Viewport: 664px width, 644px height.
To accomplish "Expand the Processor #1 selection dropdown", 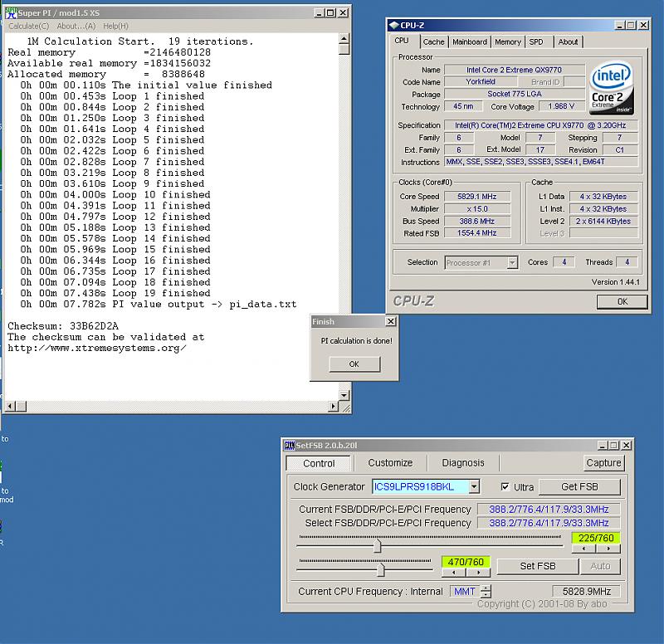I will (x=512, y=262).
